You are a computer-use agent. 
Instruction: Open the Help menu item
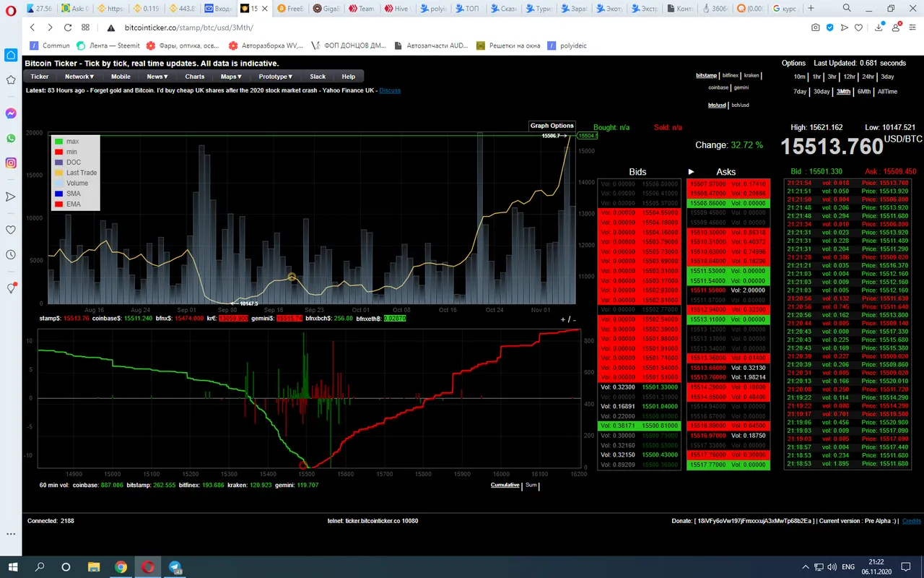(349, 77)
